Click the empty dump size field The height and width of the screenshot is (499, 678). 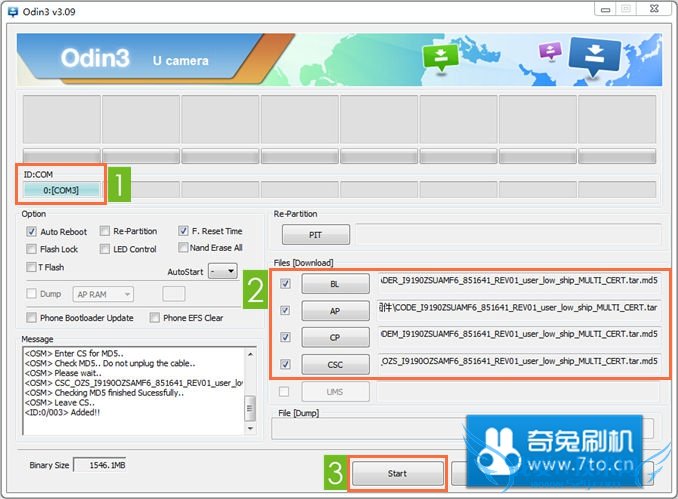(x=174, y=294)
